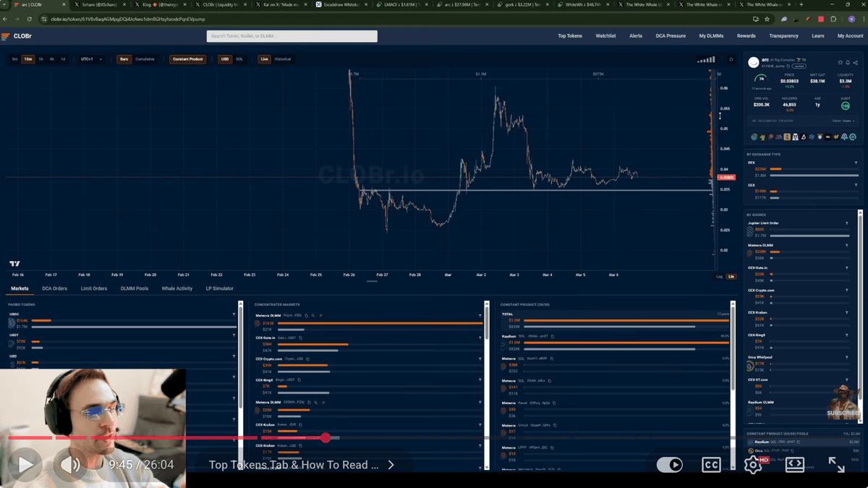Expand next video chapter chevron
Screen dimensions: 868x488
391,465
